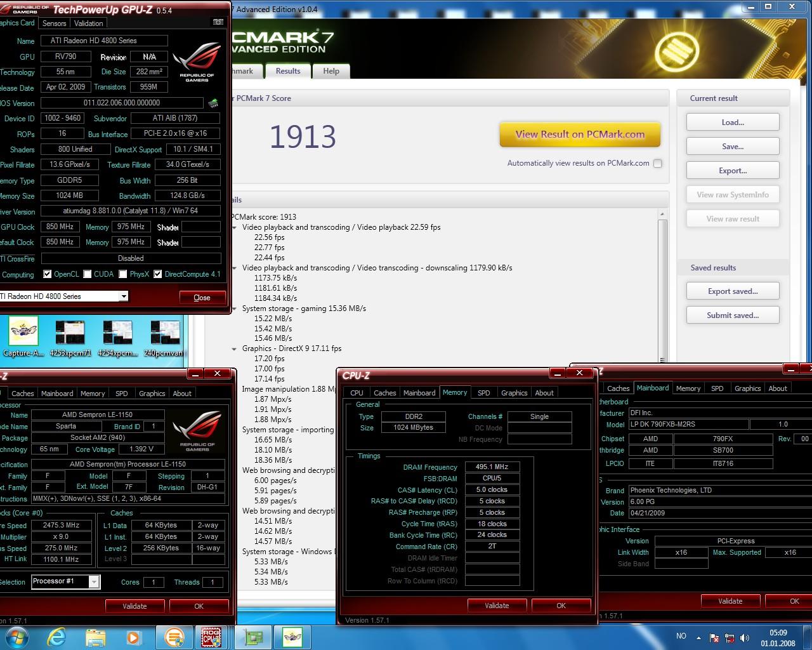Viewport: 812px width, 650px height.
Task: Select the Results tab in PCMark 7
Action: click(x=288, y=71)
